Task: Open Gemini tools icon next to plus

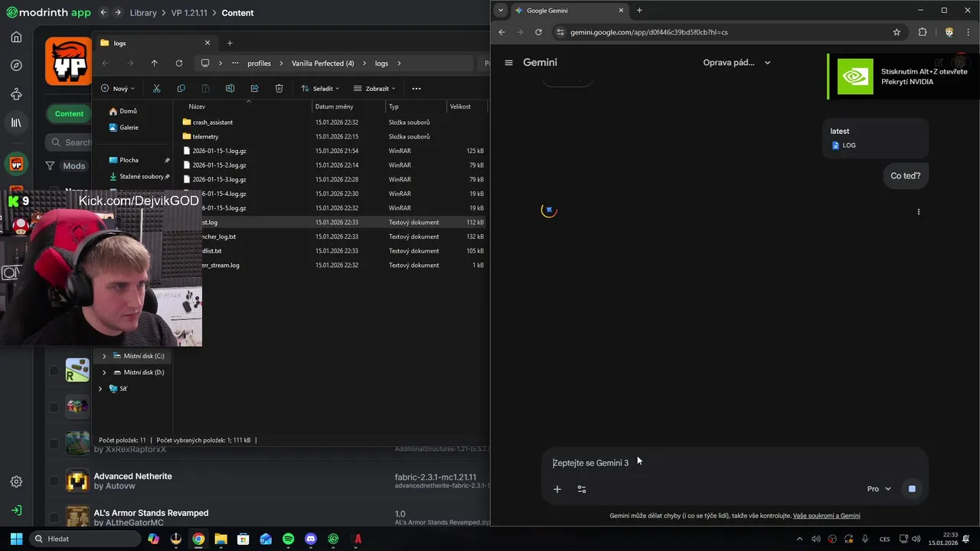Action: pyautogui.click(x=582, y=489)
